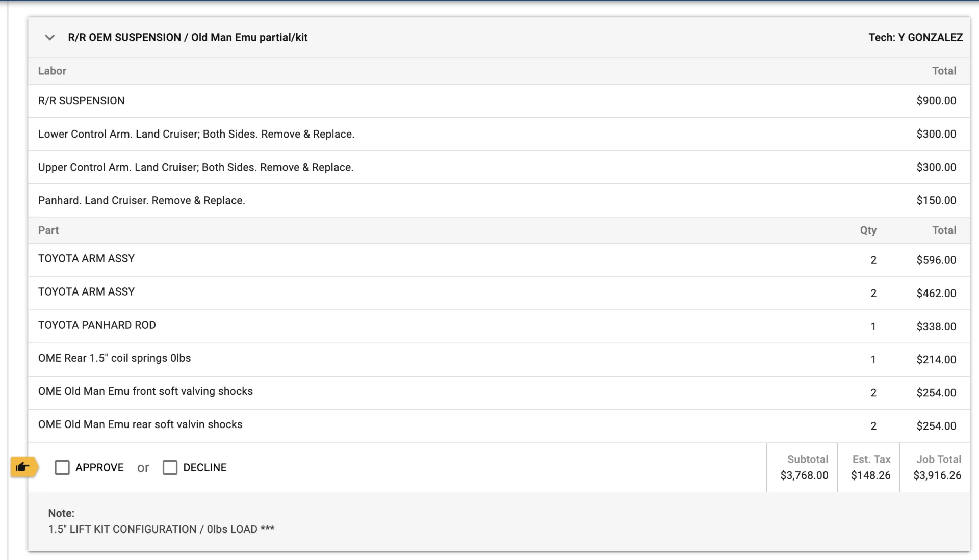Image resolution: width=979 pixels, height=560 pixels.
Task: Click the Est. Tax amount cell
Action: coord(870,475)
